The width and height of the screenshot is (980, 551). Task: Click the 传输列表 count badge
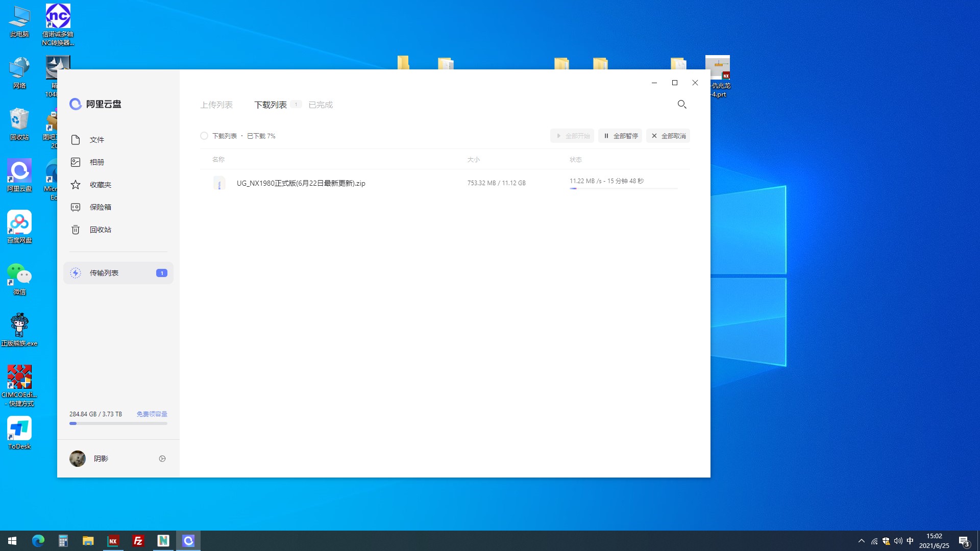pos(162,273)
